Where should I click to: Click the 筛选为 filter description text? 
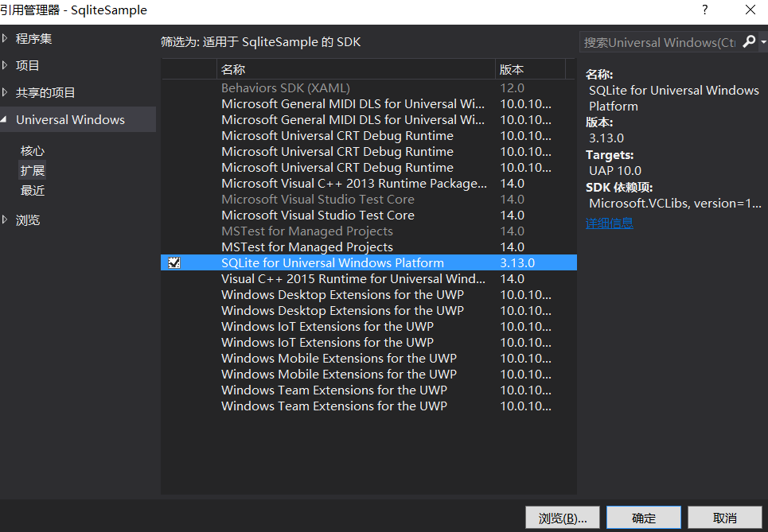(260, 42)
